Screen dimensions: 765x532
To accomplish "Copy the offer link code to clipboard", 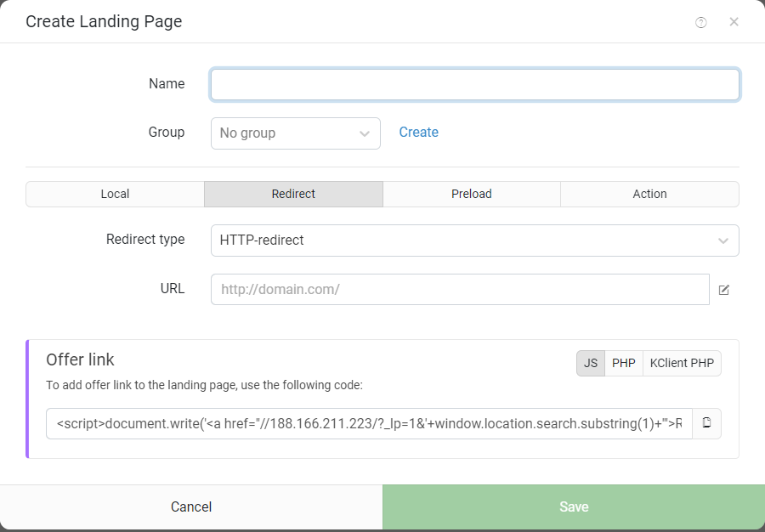I will pyautogui.click(x=706, y=423).
